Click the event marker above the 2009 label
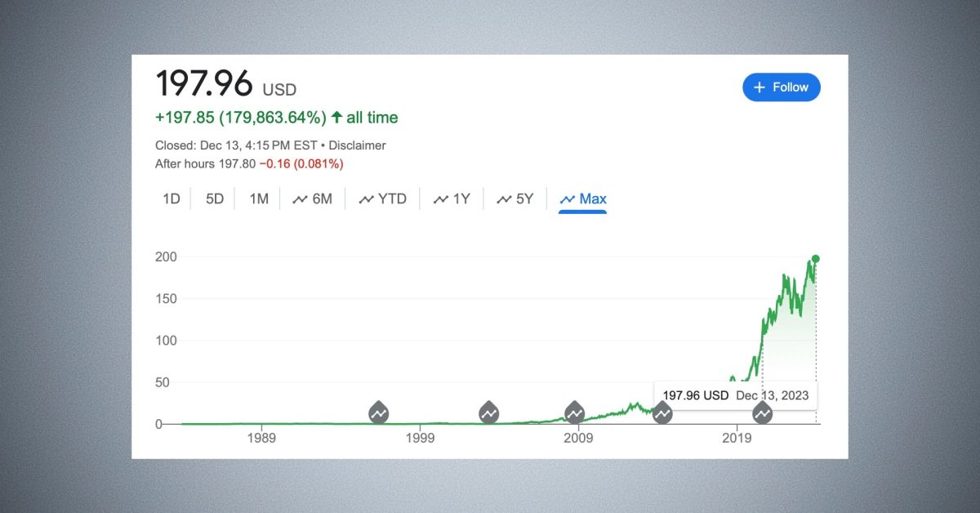Screen dimensions: 980x513 point(574,413)
